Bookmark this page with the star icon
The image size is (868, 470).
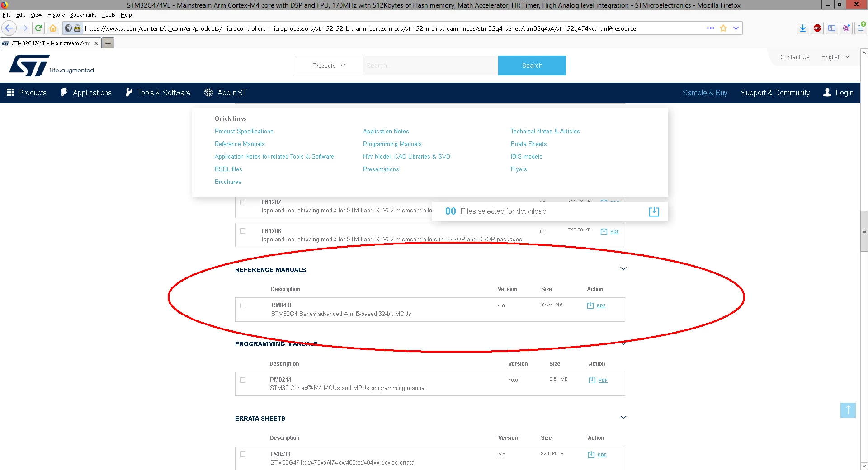(x=723, y=28)
